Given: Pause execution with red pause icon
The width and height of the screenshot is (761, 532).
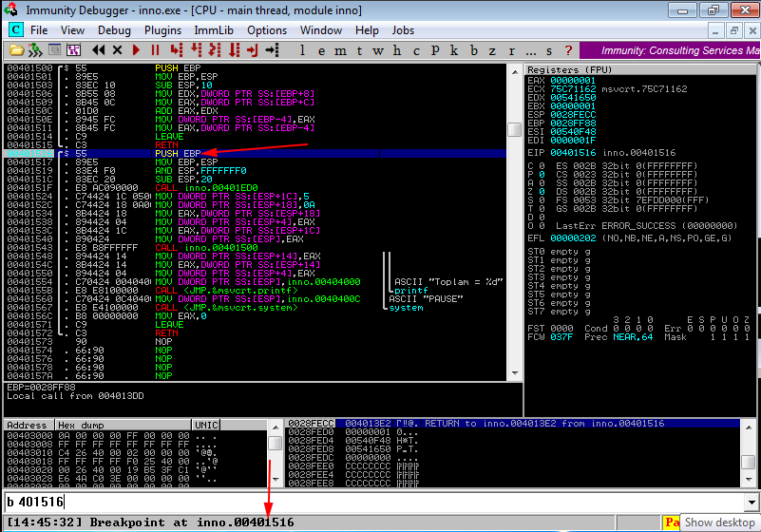Looking at the screenshot, I should [155, 50].
